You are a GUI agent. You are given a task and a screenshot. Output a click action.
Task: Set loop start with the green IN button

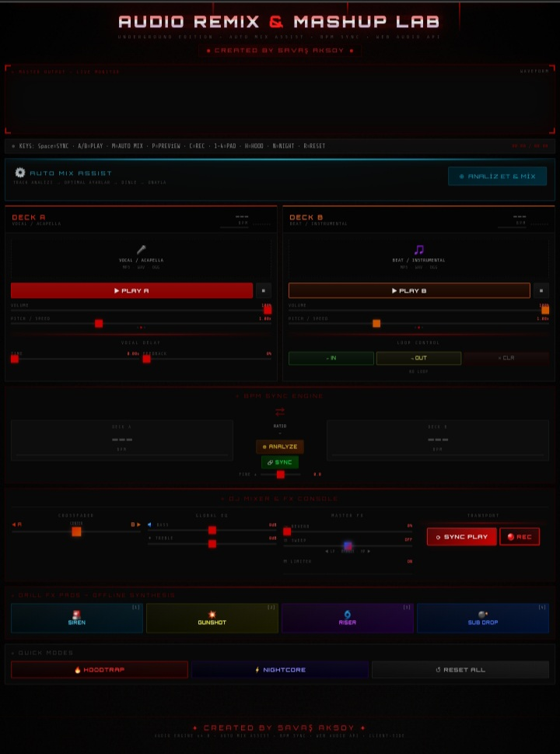click(331, 358)
